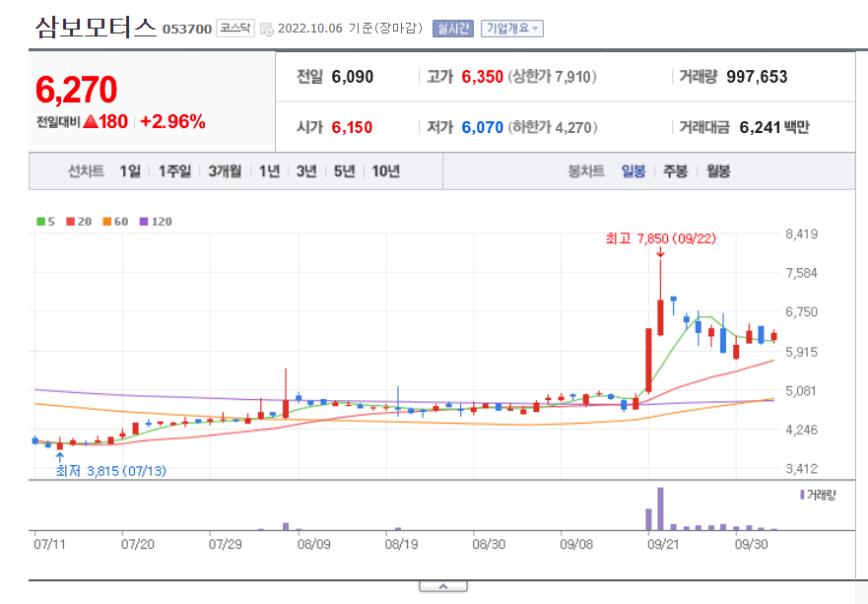Screen dimensions: 868x604
Task: Click the clock icon beside the date
Action: (267, 30)
